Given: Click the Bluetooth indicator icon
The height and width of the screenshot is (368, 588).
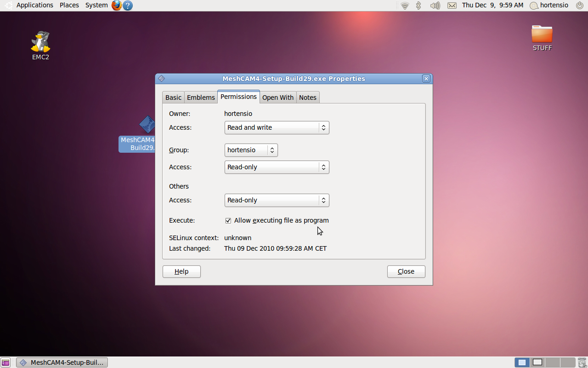Looking at the screenshot, I should click(x=418, y=6).
